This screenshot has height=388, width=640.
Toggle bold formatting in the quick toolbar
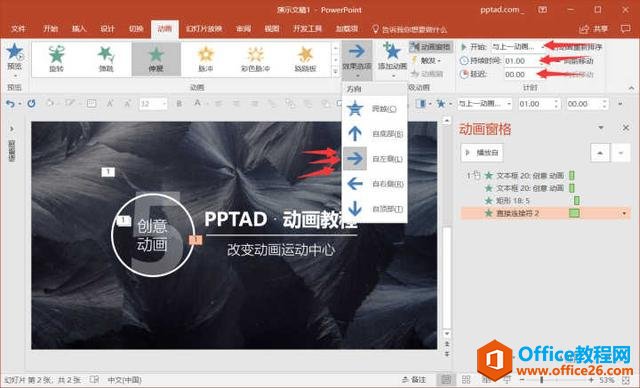pos(179,104)
